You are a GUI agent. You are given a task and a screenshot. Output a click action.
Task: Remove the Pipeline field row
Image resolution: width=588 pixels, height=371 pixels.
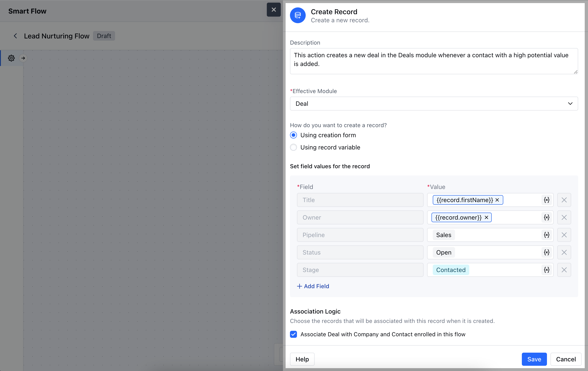pyautogui.click(x=564, y=235)
